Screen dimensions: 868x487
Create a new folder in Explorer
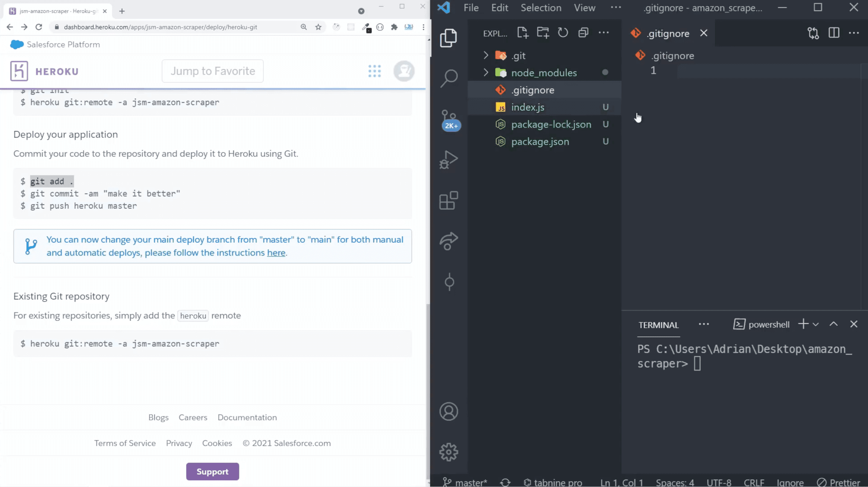[543, 33]
